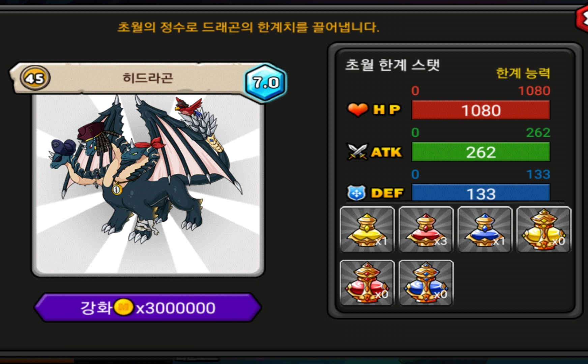Viewport: 588px width, 364px height.
Task: Select the small blue essence potion
Action: pyautogui.click(x=485, y=230)
